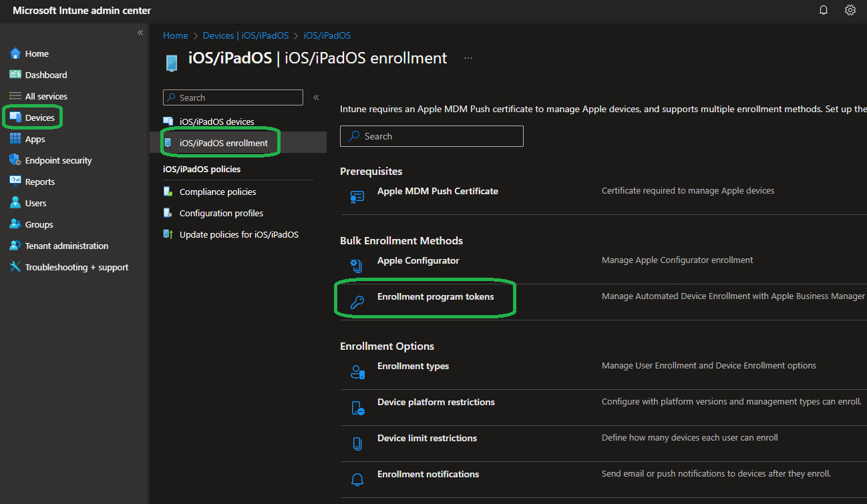Image resolution: width=867 pixels, height=504 pixels.
Task: Open Endpoint security in the sidebar
Action: pyautogui.click(x=58, y=160)
